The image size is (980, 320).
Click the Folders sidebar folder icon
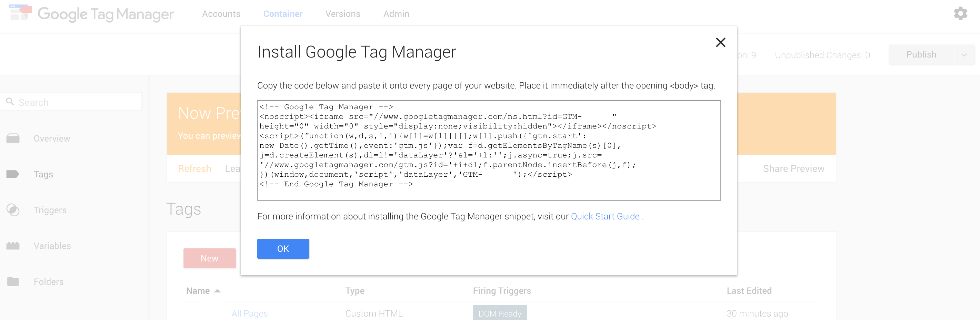coord(13,282)
